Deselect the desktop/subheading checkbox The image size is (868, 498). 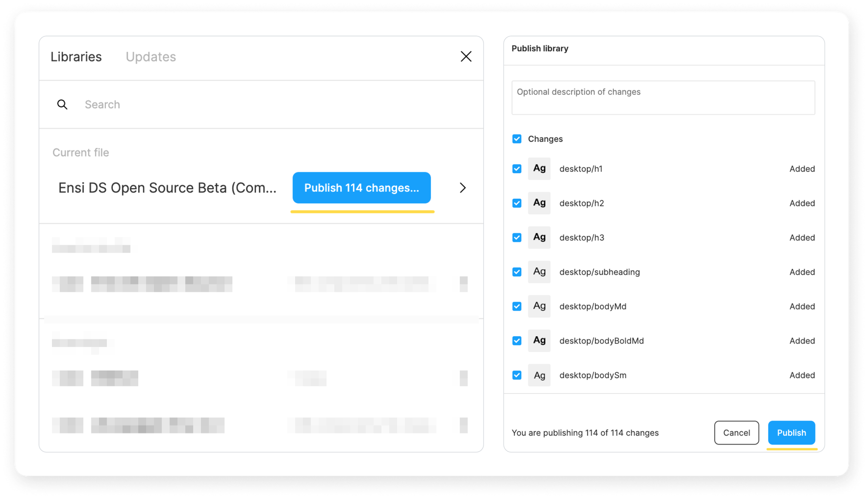pos(517,272)
